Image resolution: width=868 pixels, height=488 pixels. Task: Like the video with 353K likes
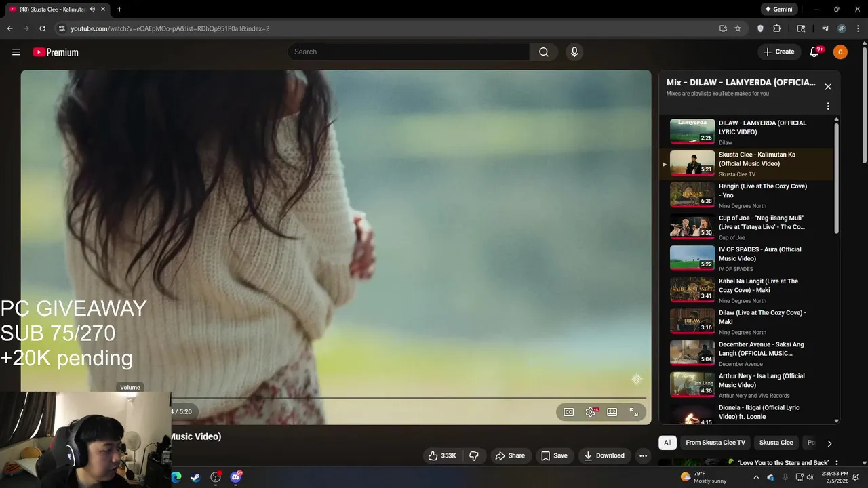click(x=441, y=455)
